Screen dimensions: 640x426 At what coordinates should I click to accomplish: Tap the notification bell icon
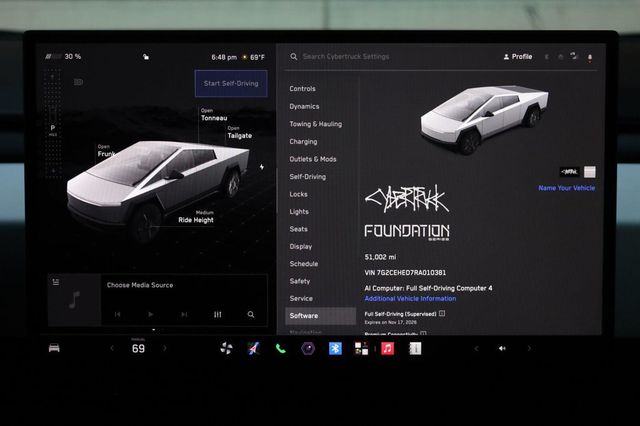click(x=590, y=57)
